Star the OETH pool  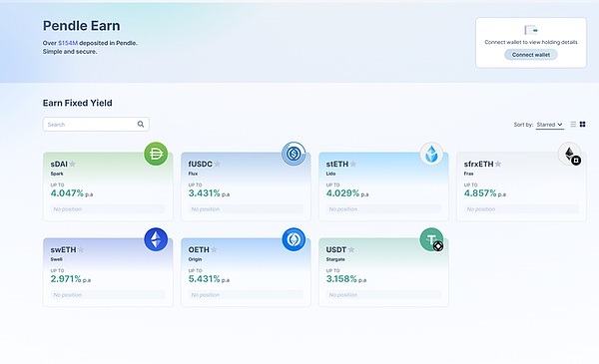click(x=214, y=250)
